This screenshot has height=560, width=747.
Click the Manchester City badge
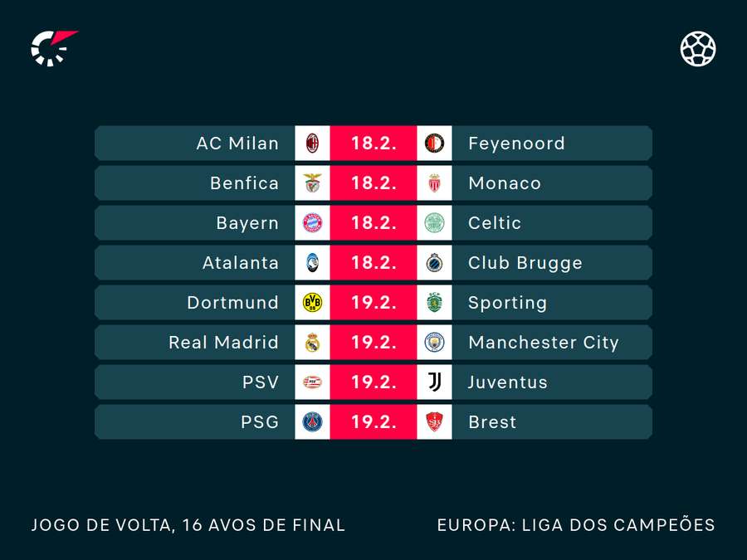(x=434, y=343)
